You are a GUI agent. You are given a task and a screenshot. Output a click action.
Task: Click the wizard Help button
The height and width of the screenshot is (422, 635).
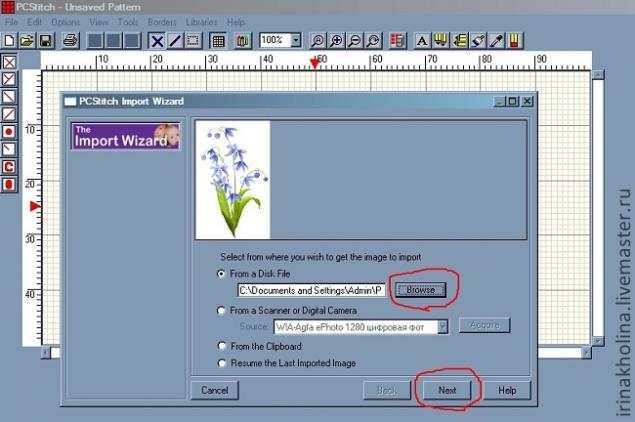507,390
